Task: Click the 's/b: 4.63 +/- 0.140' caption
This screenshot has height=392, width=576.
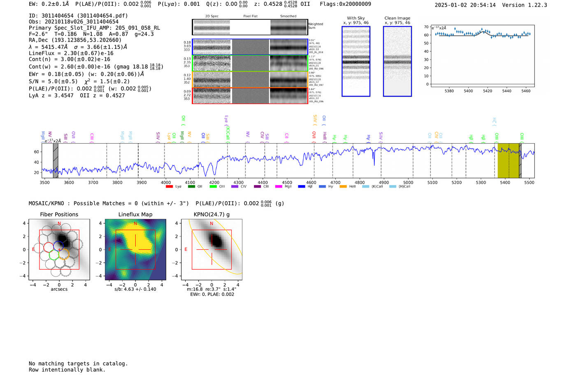Action: 135,289
